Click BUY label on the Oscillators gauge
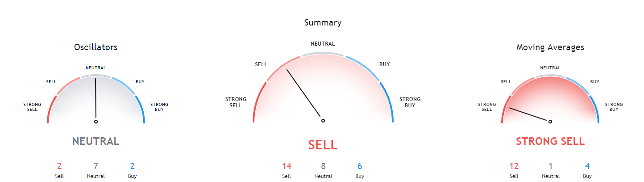Viewport: 644px width, 182px height. tap(140, 82)
